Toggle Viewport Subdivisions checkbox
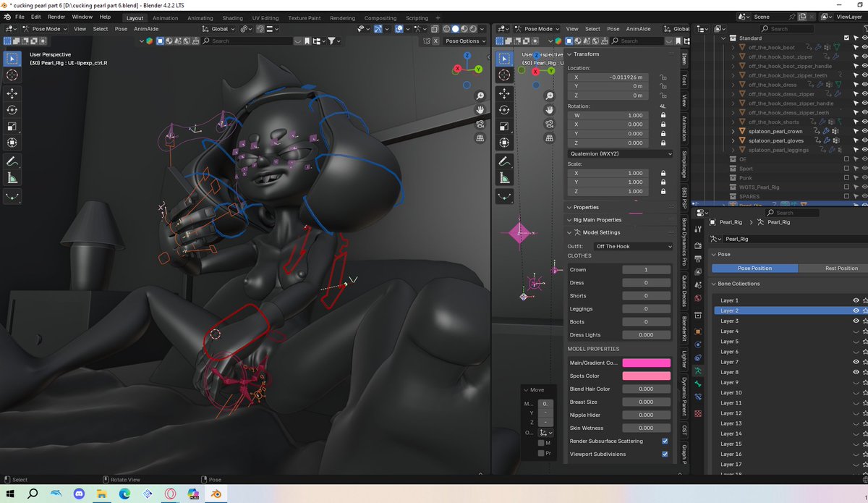The height and width of the screenshot is (503, 868). pos(665,454)
